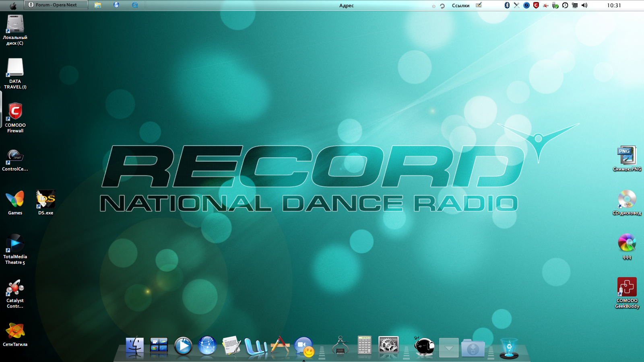
Task: Open the globe web browser in the dock
Action: (x=207, y=346)
